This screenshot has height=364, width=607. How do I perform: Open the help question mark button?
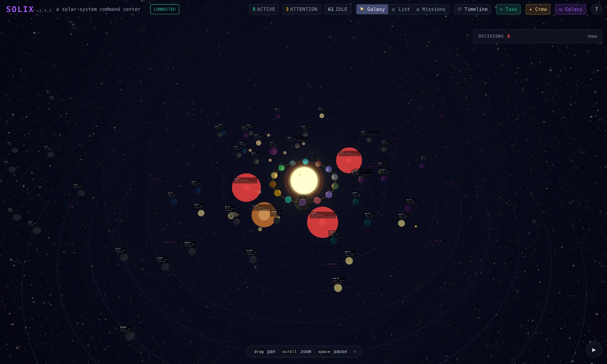click(x=596, y=9)
